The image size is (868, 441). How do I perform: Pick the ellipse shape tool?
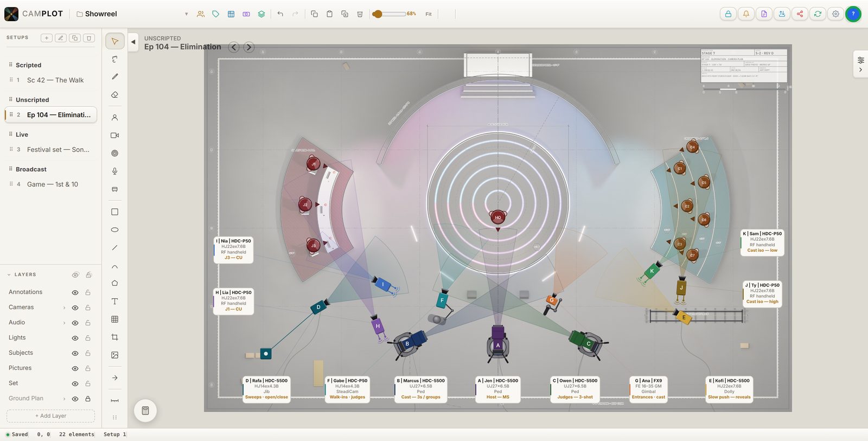[x=114, y=230]
